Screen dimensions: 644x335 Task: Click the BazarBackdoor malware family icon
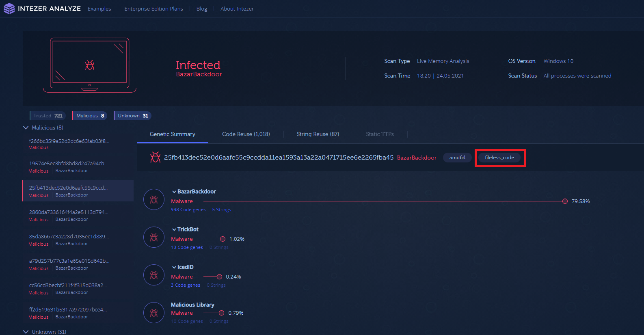tap(154, 200)
